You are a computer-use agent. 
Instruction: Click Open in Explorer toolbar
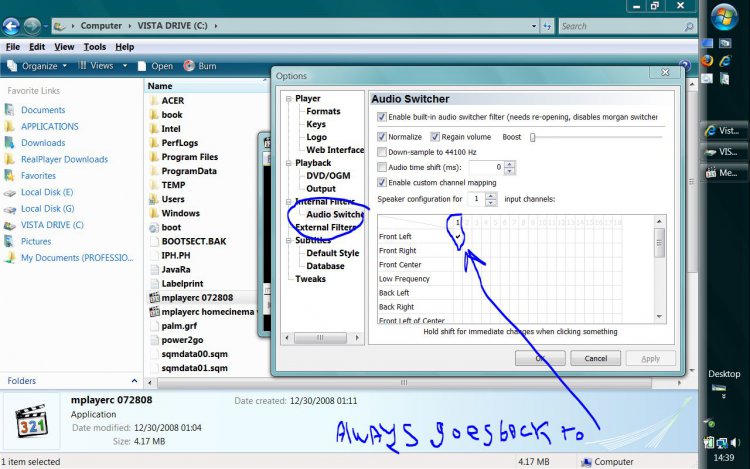coord(155,66)
